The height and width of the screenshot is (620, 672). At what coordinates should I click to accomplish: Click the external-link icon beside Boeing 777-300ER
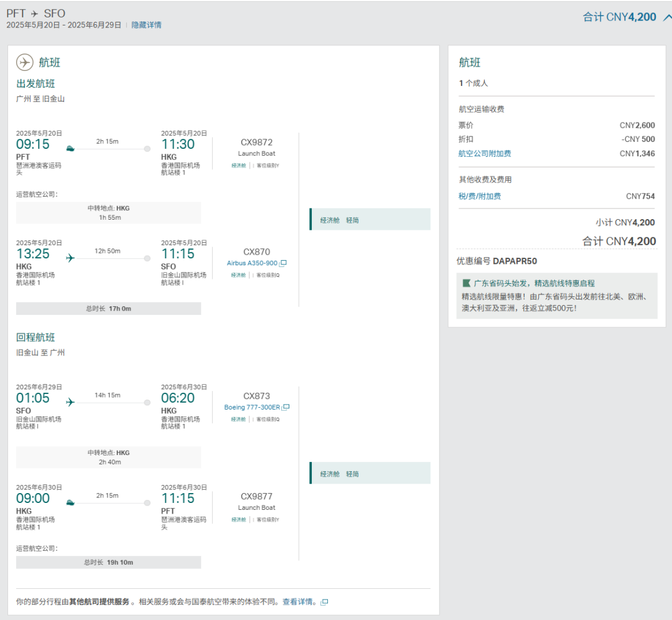[286, 407]
